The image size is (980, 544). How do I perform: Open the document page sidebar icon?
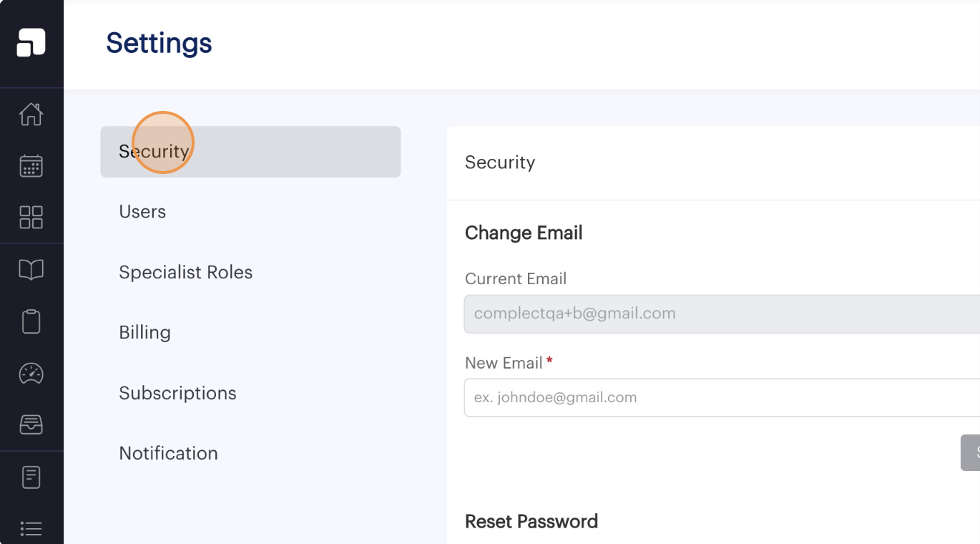(x=31, y=477)
